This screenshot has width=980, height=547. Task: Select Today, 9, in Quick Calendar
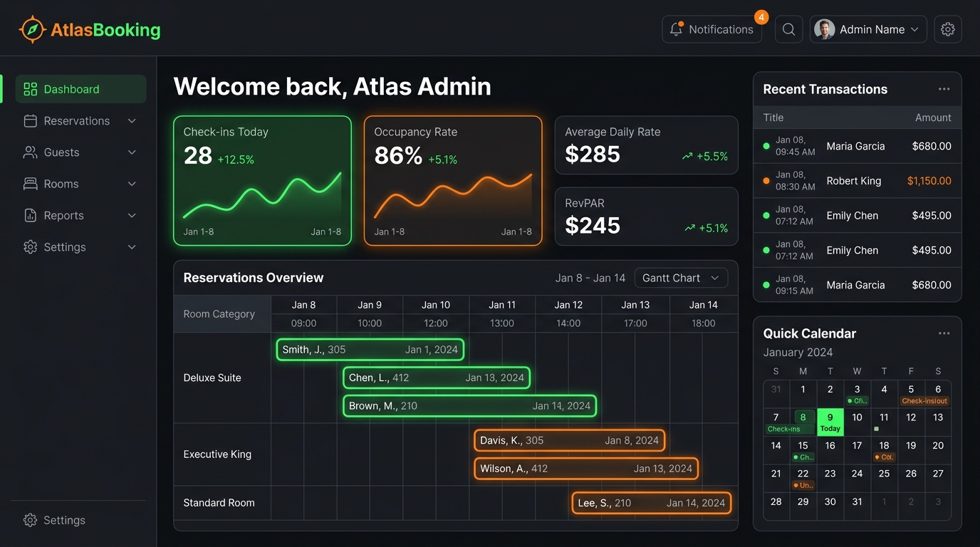click(x=830, y=422)
